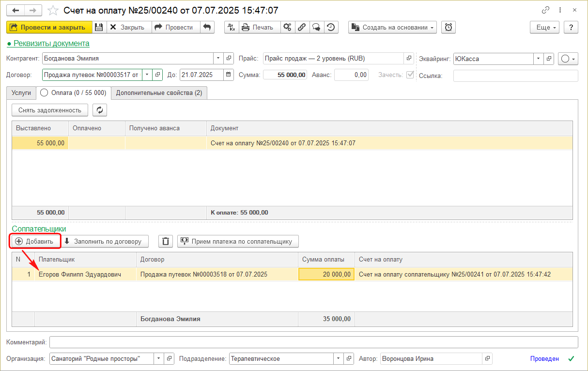Copy the document link with chain icon at top right

pos(546,10)
